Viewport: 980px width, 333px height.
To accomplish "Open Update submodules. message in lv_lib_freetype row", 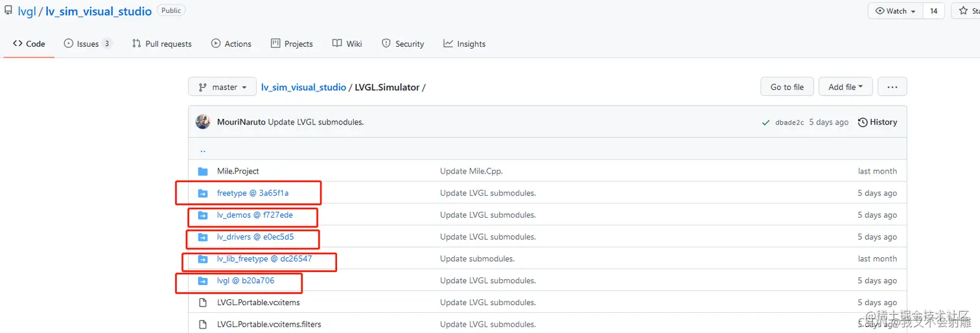I will coord(477,258).
